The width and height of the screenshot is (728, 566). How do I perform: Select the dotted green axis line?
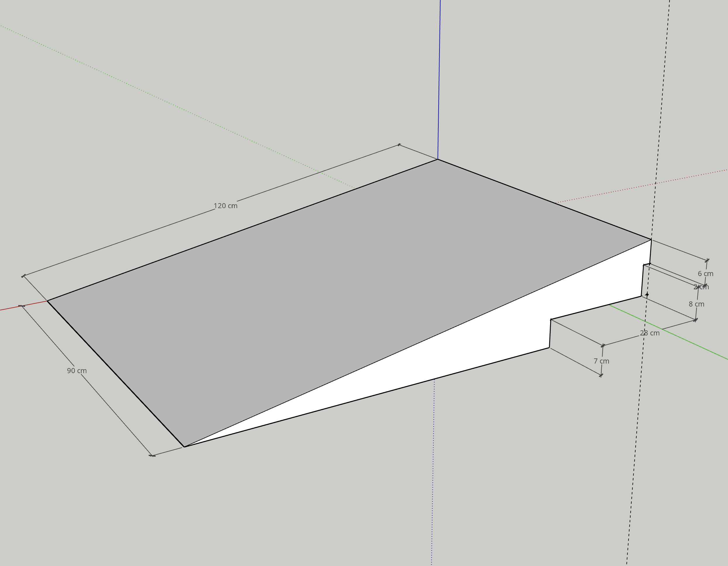coord(167,102)
